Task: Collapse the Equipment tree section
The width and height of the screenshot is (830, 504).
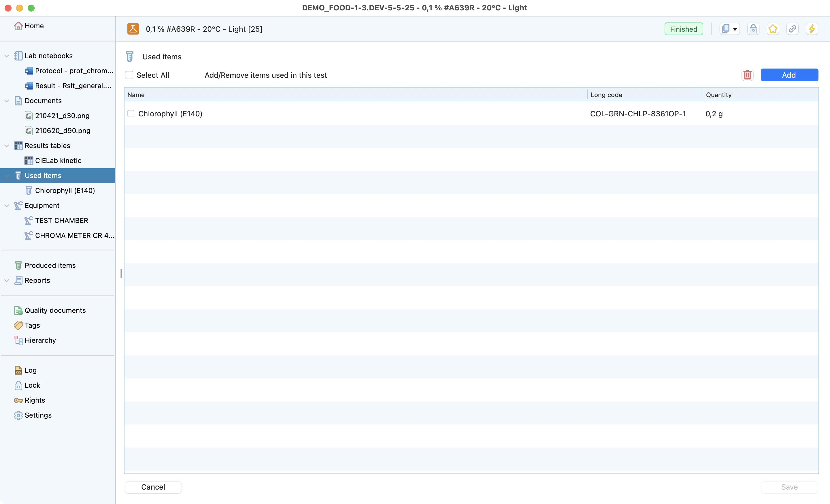Action: click(7, 206)
